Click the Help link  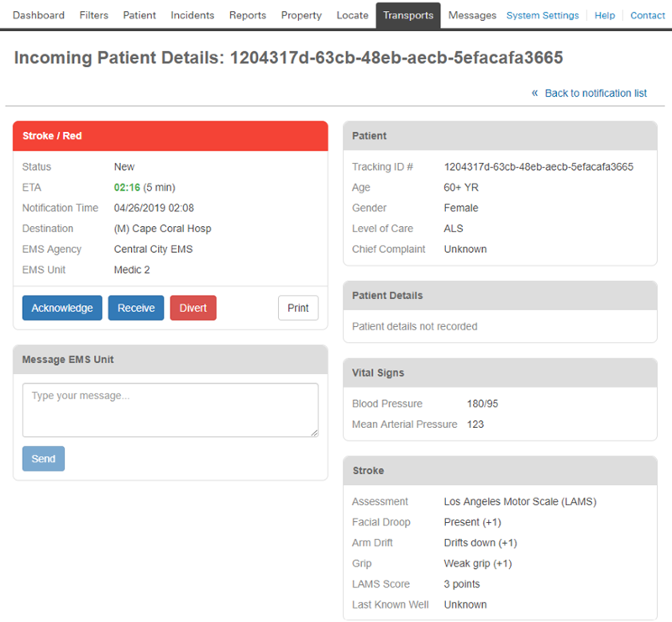click(605, 15)
